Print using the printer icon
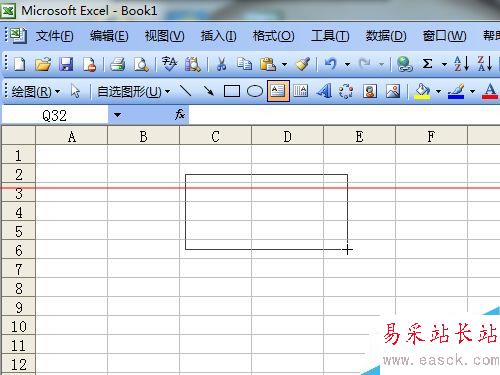Image resolution: width=500 pixels, height=375 pixels. click(x=118, y=64)
